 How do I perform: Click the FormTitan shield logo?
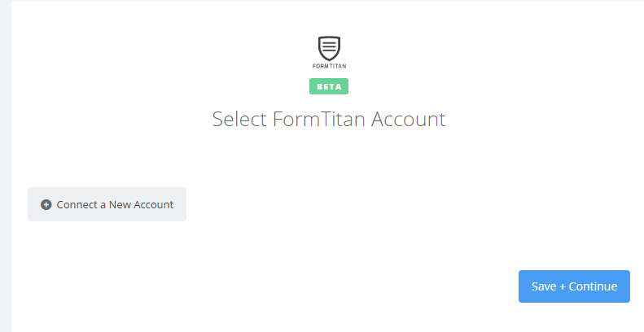click(x=329, y=48)
